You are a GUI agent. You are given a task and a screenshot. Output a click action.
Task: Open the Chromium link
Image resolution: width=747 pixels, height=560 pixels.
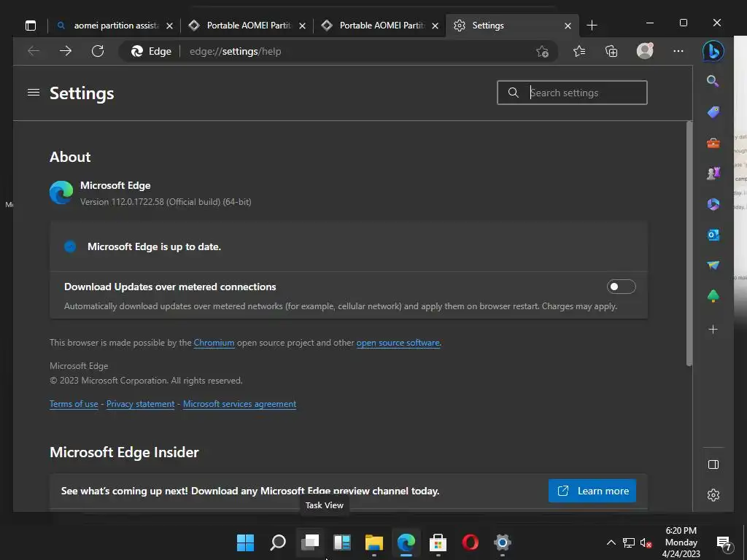point(214,343)
